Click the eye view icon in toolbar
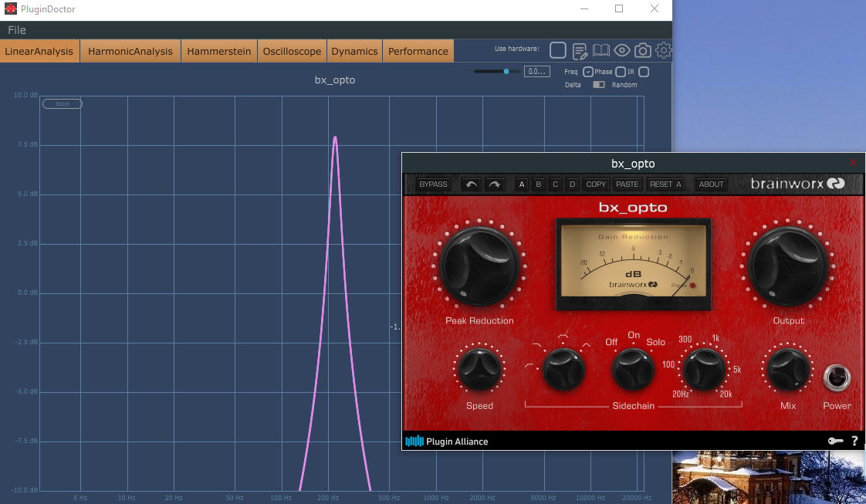 coord(622,51)
